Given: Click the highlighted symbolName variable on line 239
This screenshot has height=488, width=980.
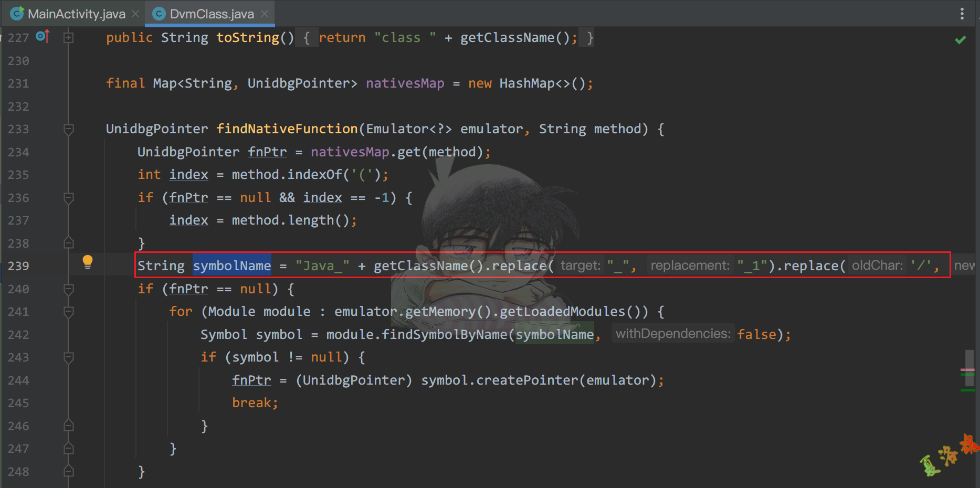Looking at the screenshot, I should pyautogui.click(x=231, y=266).
